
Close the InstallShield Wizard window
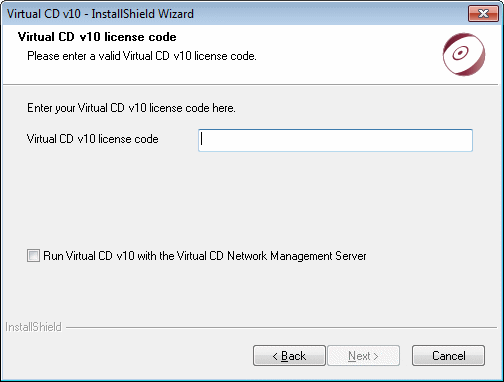pos(483,14)
